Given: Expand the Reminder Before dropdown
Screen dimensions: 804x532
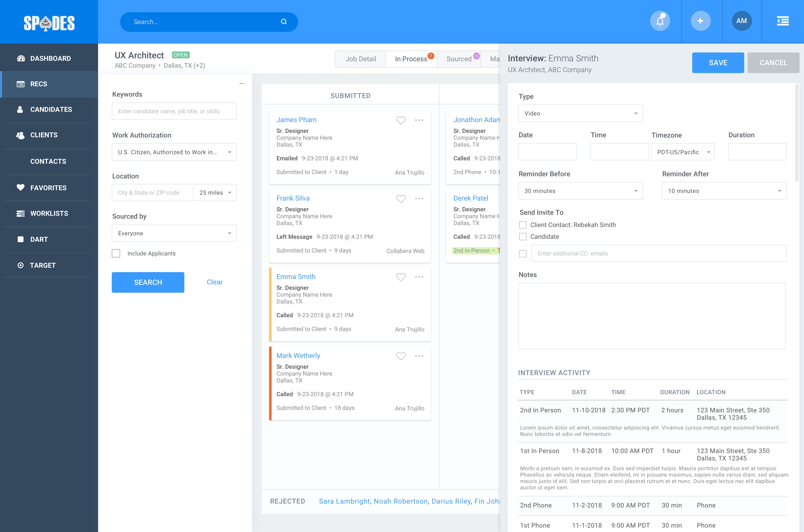Looking at the screenshot, I should click(580, 191).
